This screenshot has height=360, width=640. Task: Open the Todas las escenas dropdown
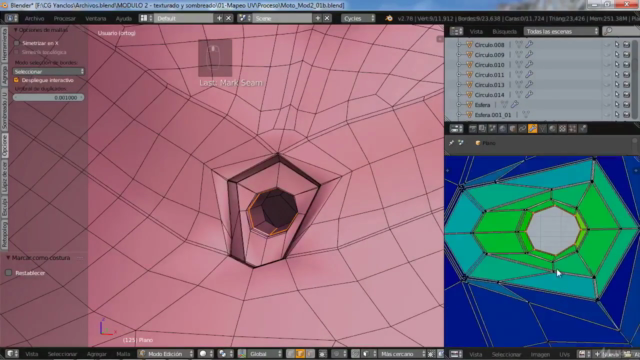click(561, 31)
